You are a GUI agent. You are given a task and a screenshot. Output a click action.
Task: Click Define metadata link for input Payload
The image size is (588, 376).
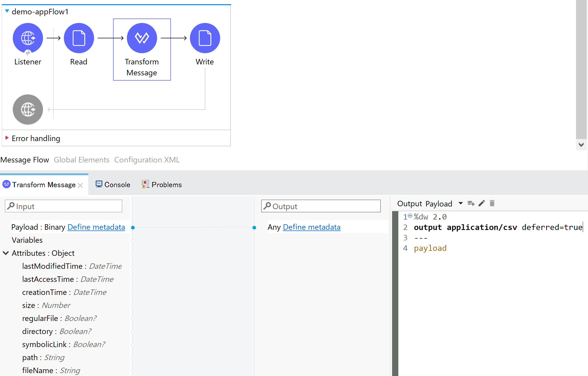click(96, 227)
